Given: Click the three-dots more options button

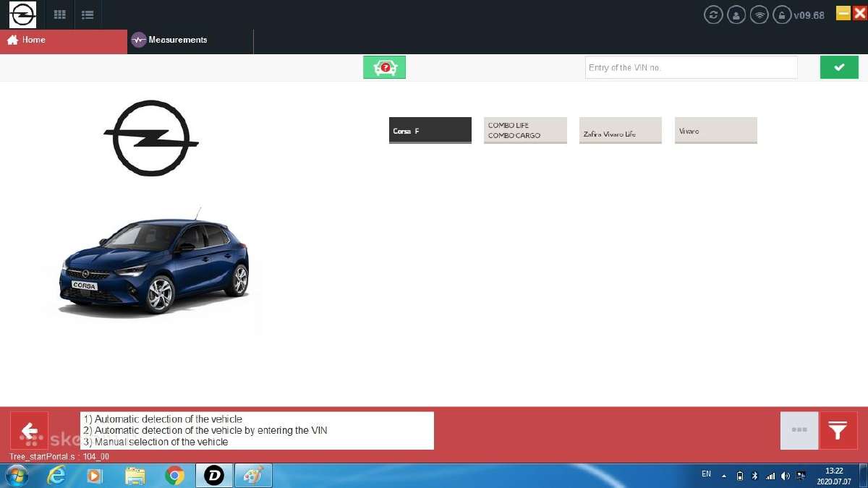Looking at the screenshot, I should click(799, 431).
